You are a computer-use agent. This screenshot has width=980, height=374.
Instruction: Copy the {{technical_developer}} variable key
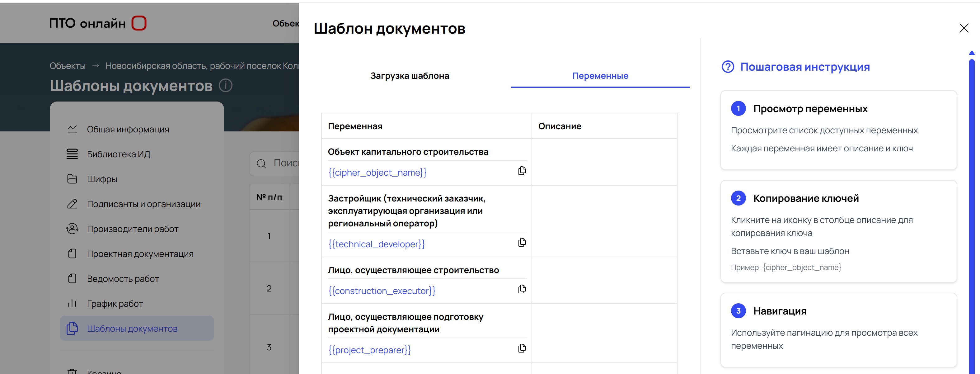coord(522,243)
